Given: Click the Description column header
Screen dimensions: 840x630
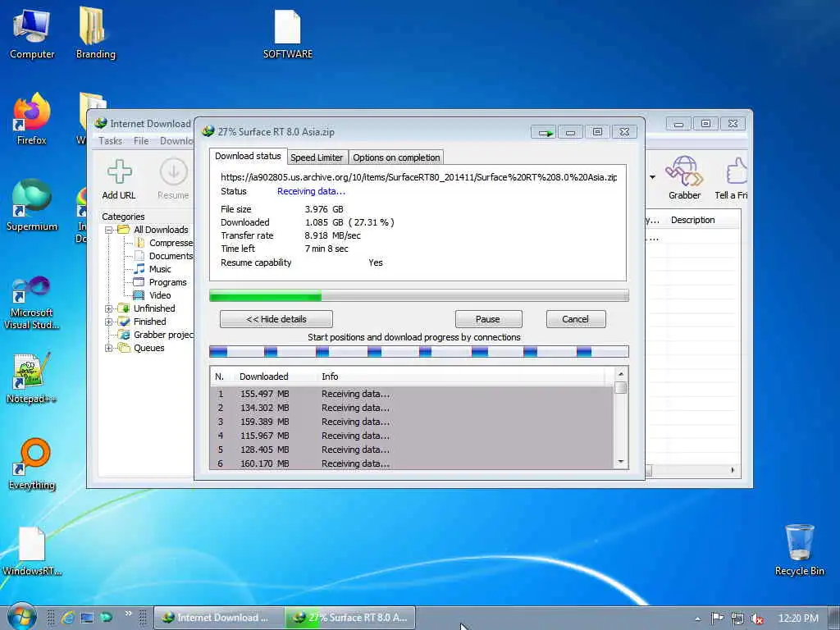Looking at the screenshot, I should click(x=692, y=220).
